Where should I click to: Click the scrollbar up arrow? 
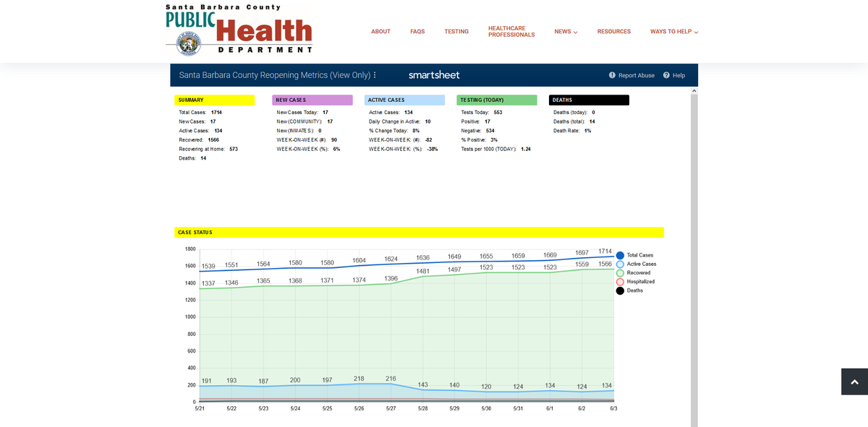(x=694, y=91)
